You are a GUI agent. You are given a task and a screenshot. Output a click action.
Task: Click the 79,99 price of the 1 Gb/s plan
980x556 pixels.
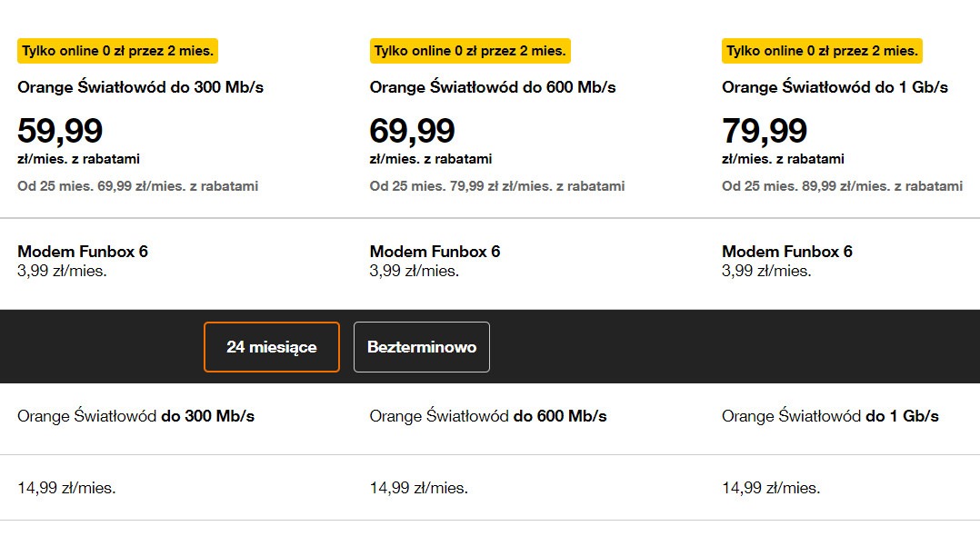(764, 130)
